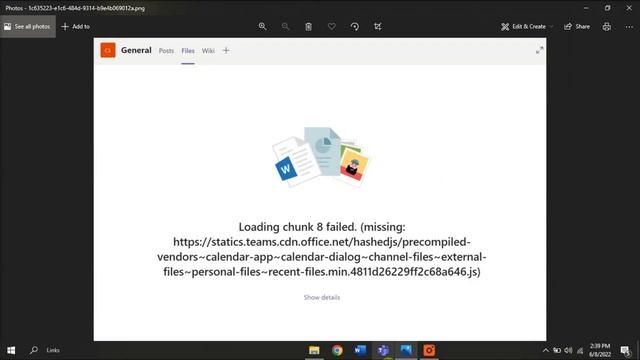Open the See more ellipsis menu
This screenshot has height=360, width=640.
point(629,27)
